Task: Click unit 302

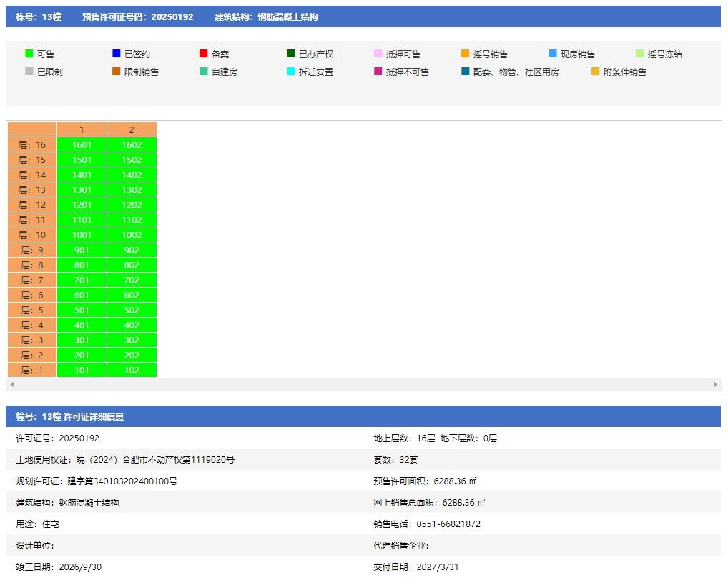Action: (132, 340)
